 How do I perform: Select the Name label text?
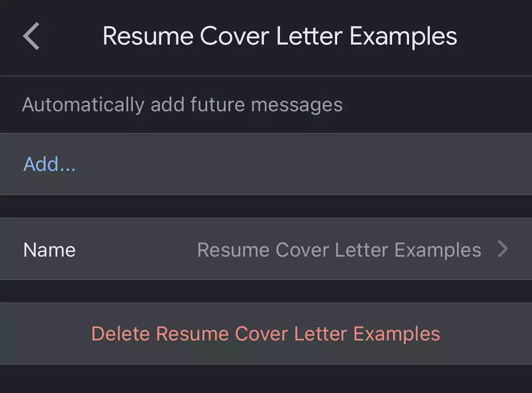pos(49,250)
